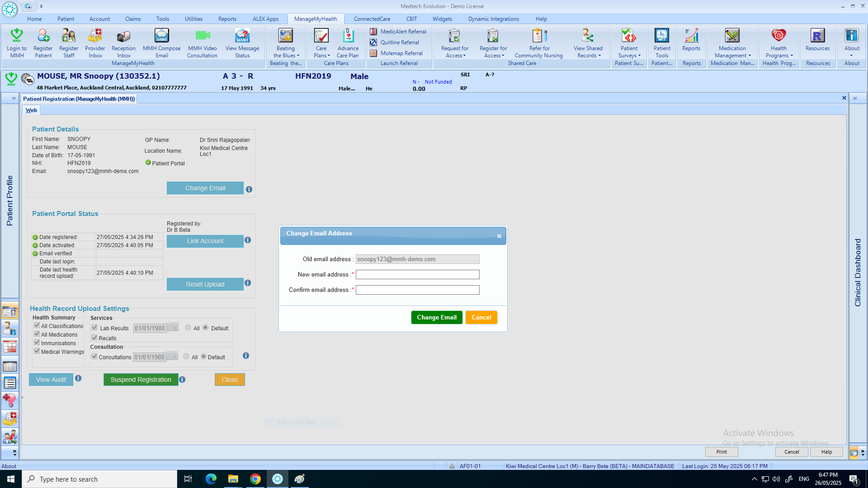Open Lab Results date picker
The image size is (868, 488).
pyautogui.click(x=173, y=328)
